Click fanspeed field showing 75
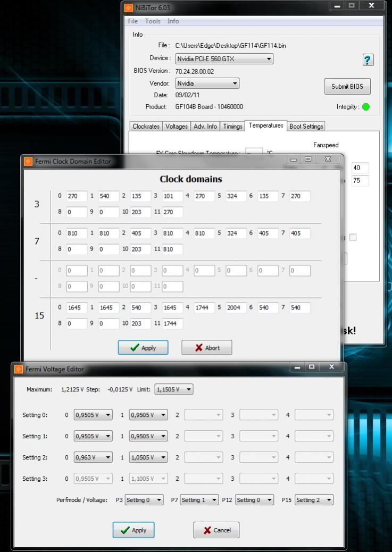The image size is (392, 552). coord(360,181)
